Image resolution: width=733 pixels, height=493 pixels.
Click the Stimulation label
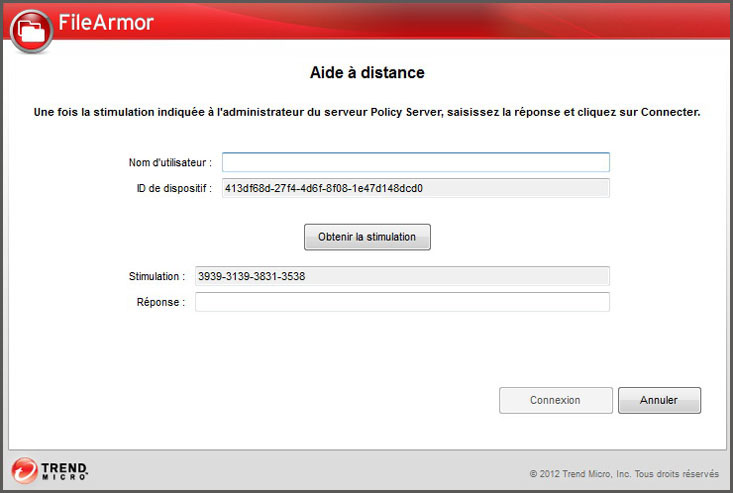tap(157, 276)
